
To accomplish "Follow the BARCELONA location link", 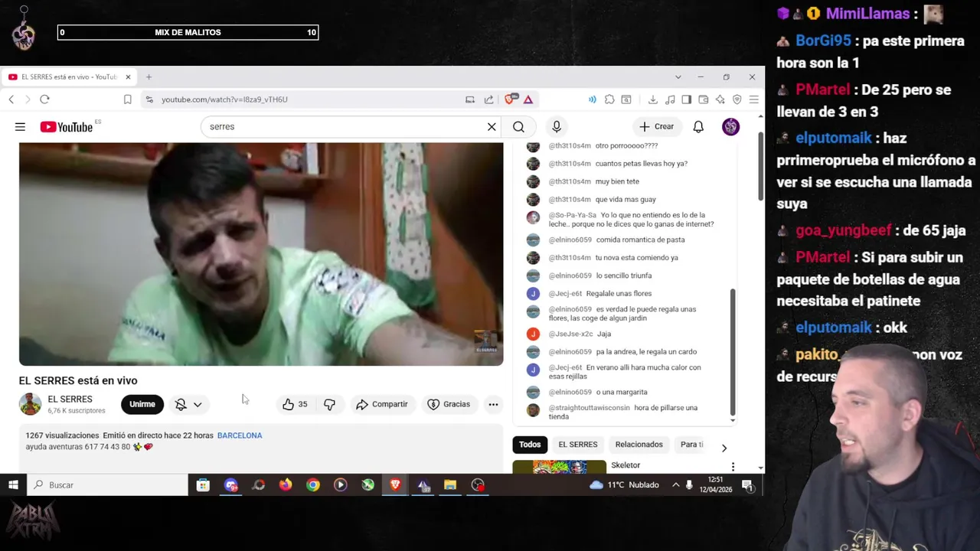I will [240, 435].
